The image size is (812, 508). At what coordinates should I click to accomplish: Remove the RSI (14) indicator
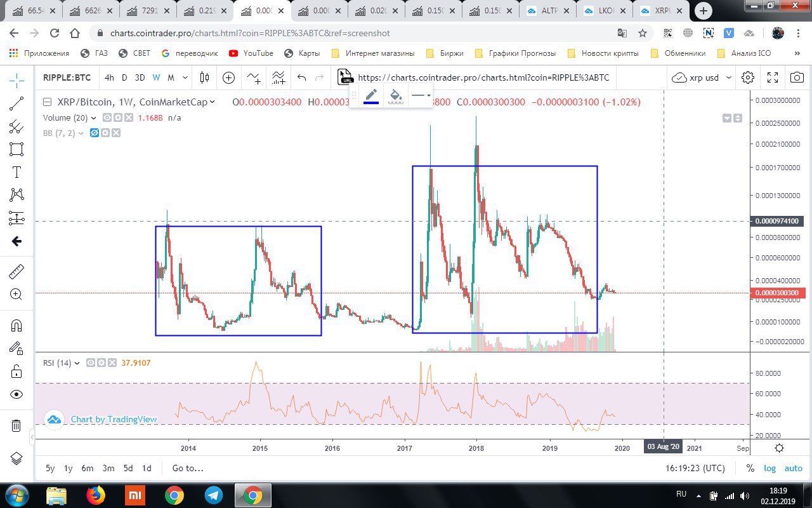(x=112, y=363)
